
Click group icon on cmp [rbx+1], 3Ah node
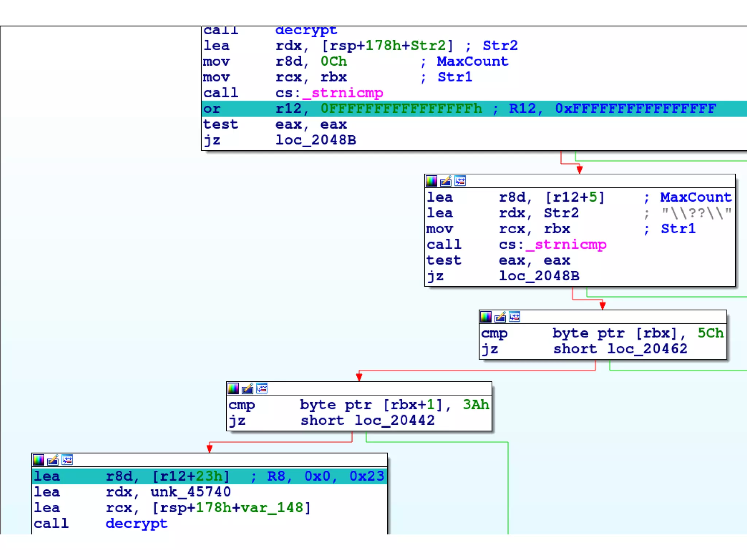[262, 389]
